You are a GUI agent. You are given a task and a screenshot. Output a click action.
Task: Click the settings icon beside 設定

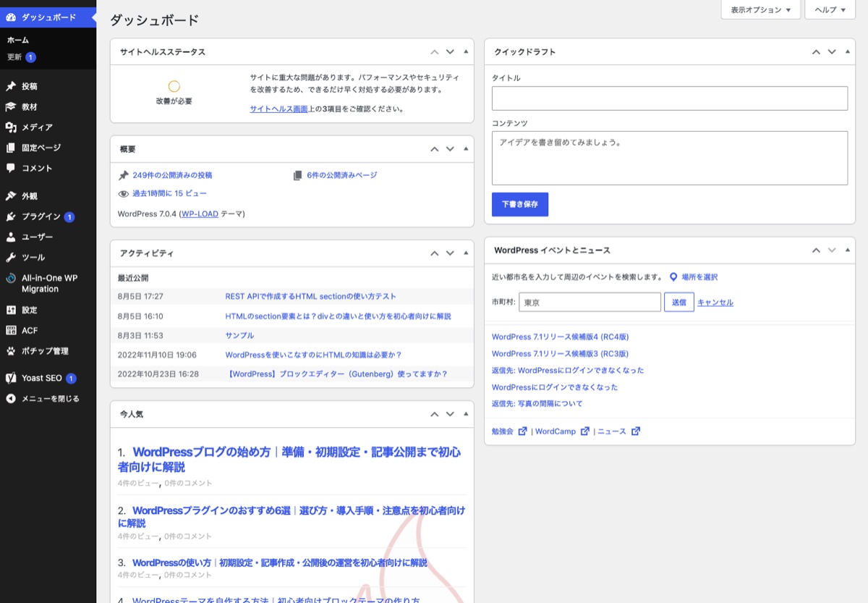pos(11,310)
